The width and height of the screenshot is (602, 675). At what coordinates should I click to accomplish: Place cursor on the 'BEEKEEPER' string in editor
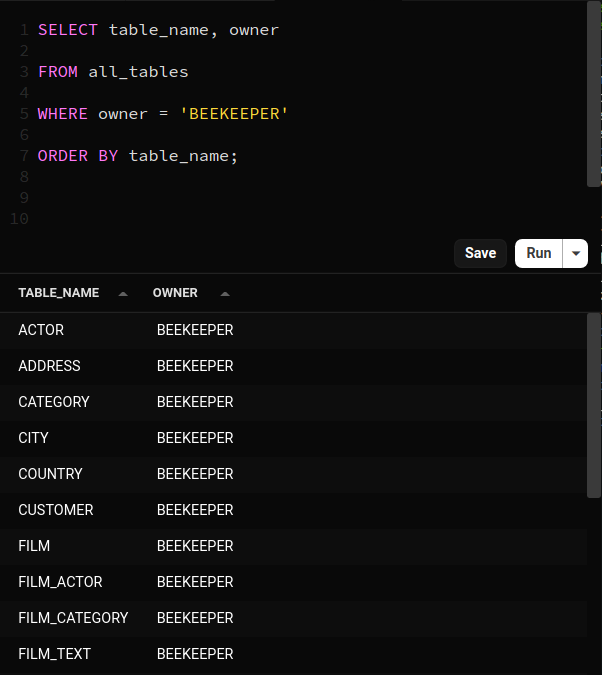234,114
